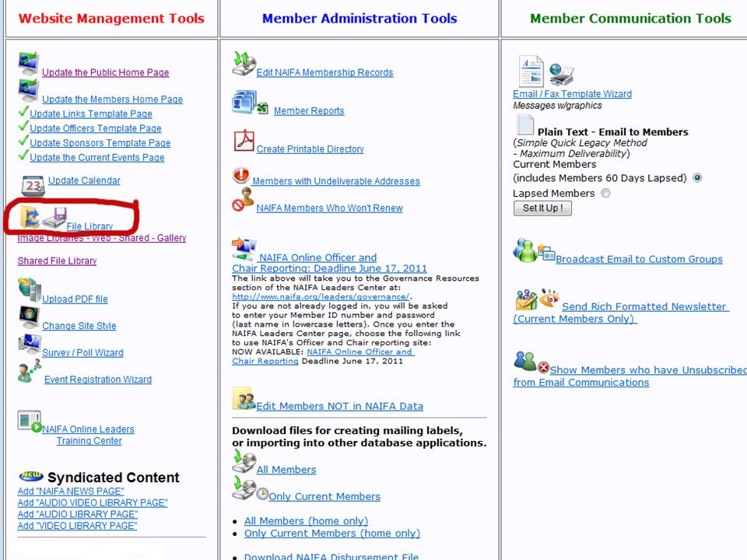This screenshot has width=747, height=560.
Task: Open Members with Undeliverable Addresses link
Action: (x=336, y=181)
